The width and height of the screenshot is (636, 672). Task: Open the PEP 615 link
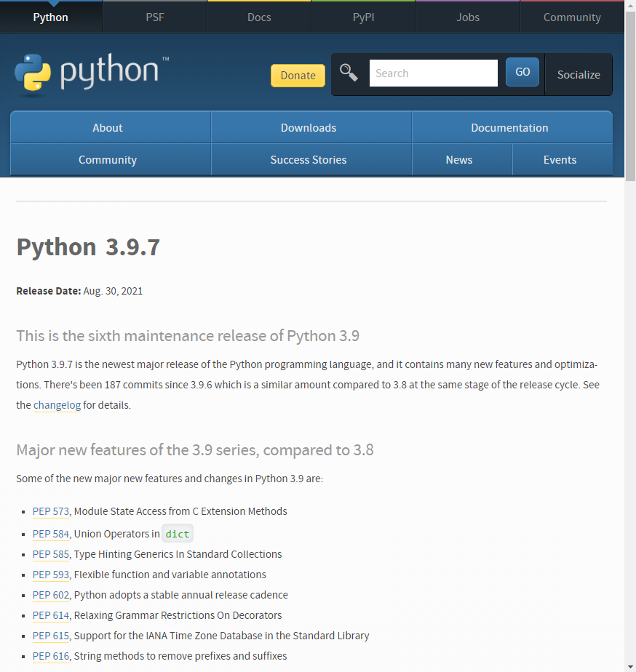click(x=51, y=636)
